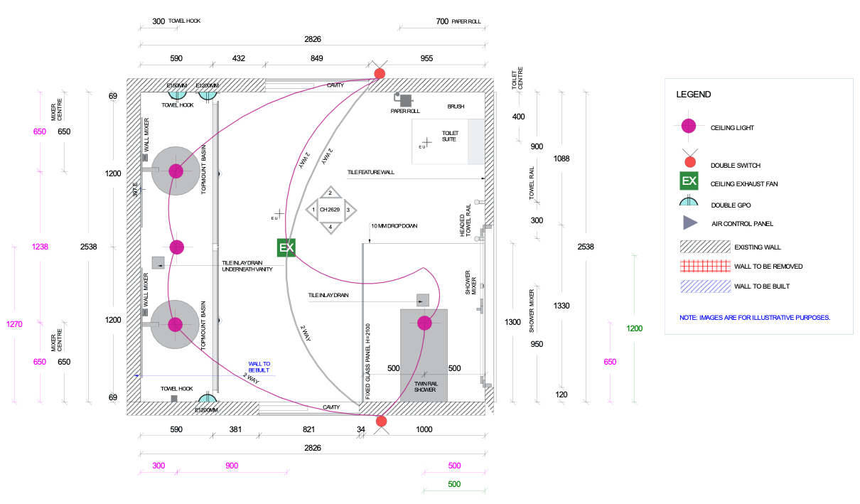Viewport: 860px width, 504px height.
Task: Select the upper topmount basin light
Action: tap(176, 171)
